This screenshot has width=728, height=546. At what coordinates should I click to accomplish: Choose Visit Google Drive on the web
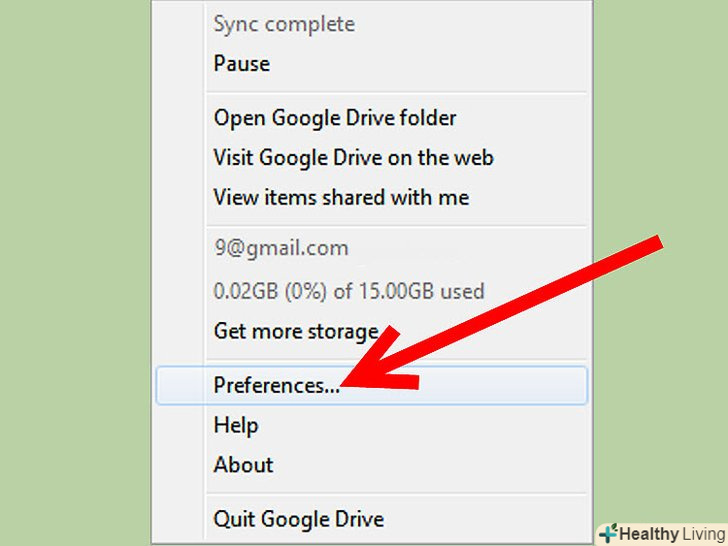pos(353,158)
